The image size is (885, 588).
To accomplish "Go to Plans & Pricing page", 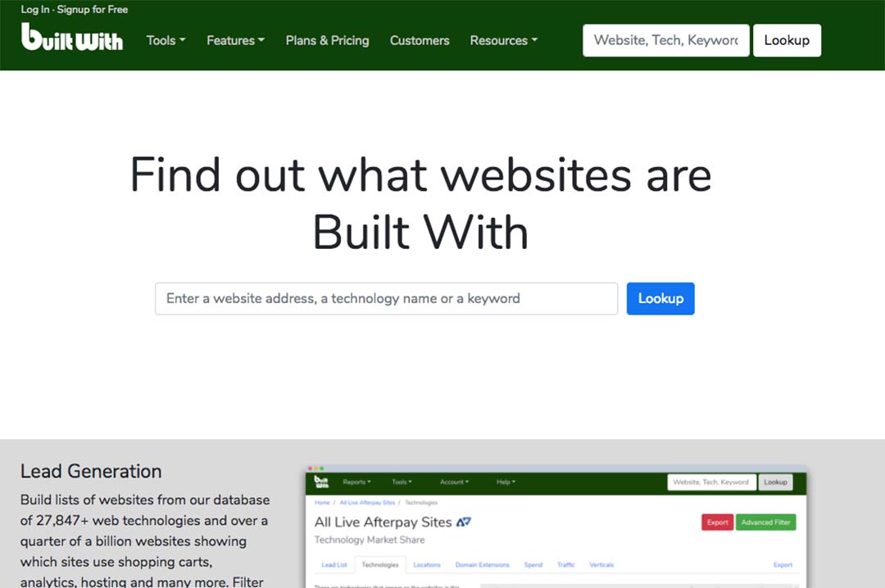I will tap(327, 40).
